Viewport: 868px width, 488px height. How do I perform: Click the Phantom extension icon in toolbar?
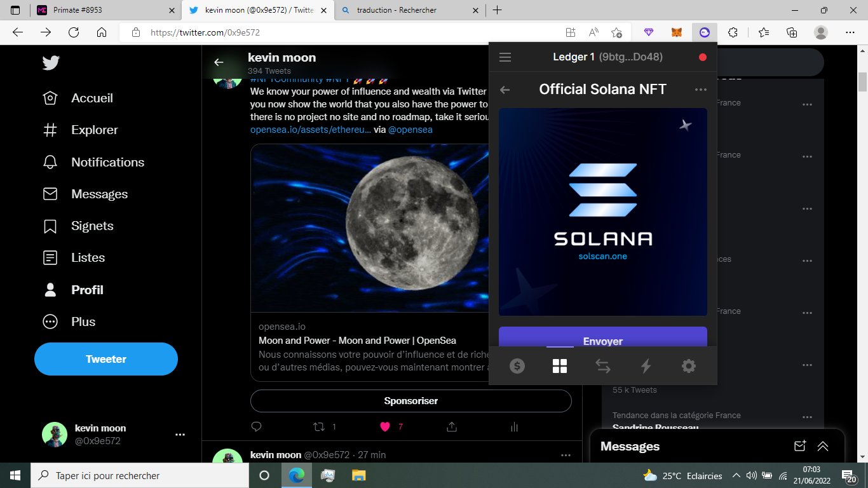704,32
